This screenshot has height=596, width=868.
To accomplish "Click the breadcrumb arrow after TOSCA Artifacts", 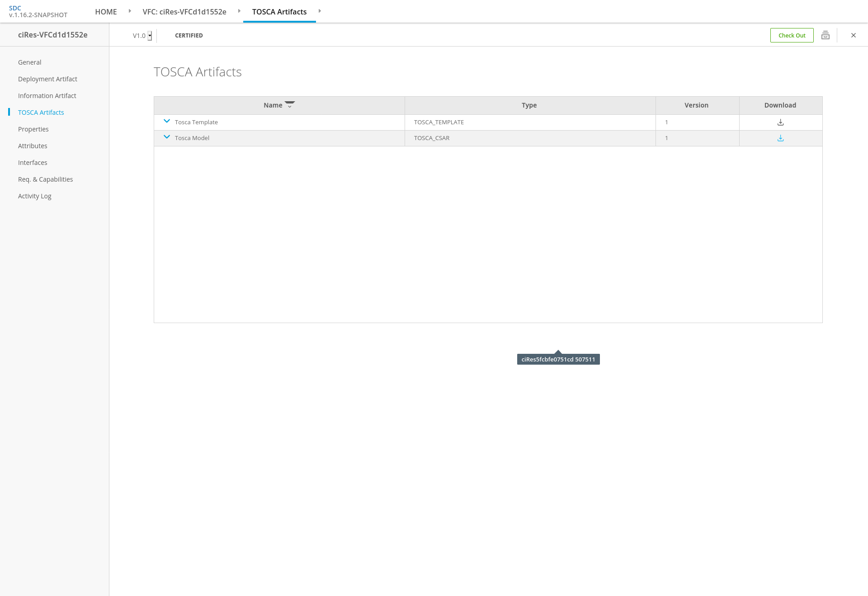I will (x=320, y=11).
